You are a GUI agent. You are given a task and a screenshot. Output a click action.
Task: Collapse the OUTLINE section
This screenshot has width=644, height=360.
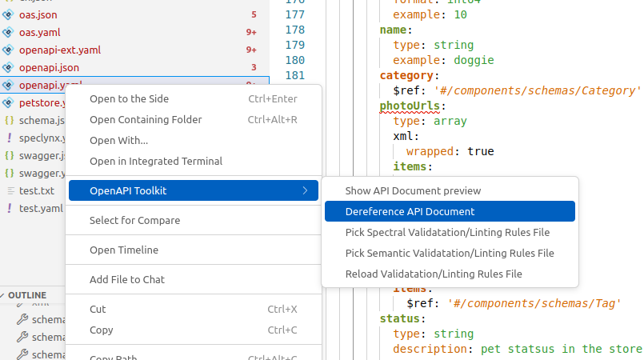coord(4,295)
